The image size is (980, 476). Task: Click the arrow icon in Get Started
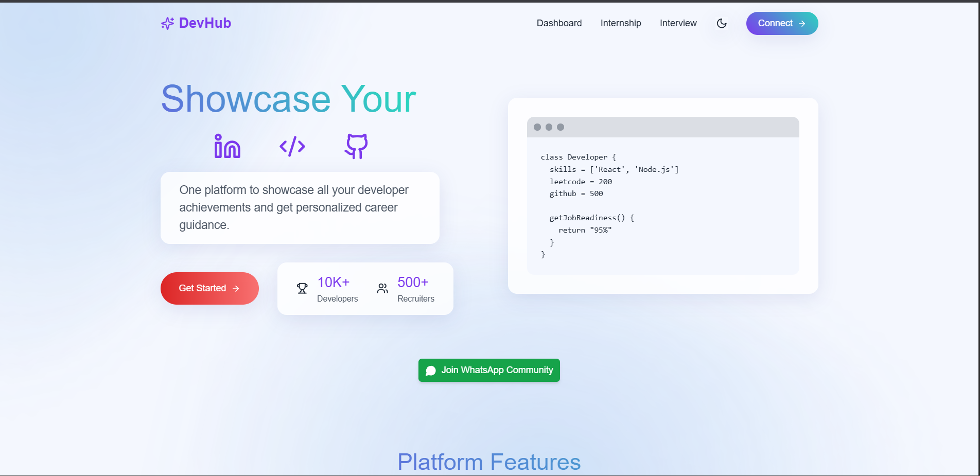click(235, 288)
